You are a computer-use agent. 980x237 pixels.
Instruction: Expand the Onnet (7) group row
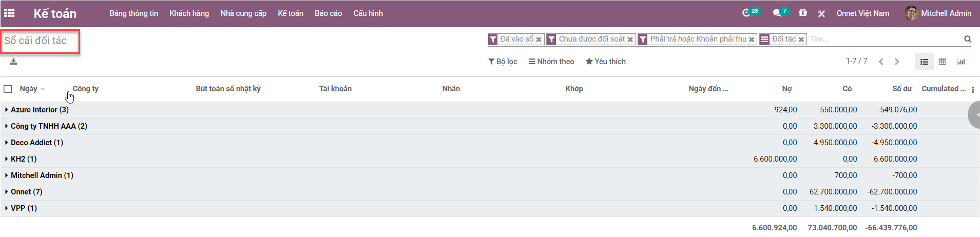(x=26, y=192)
